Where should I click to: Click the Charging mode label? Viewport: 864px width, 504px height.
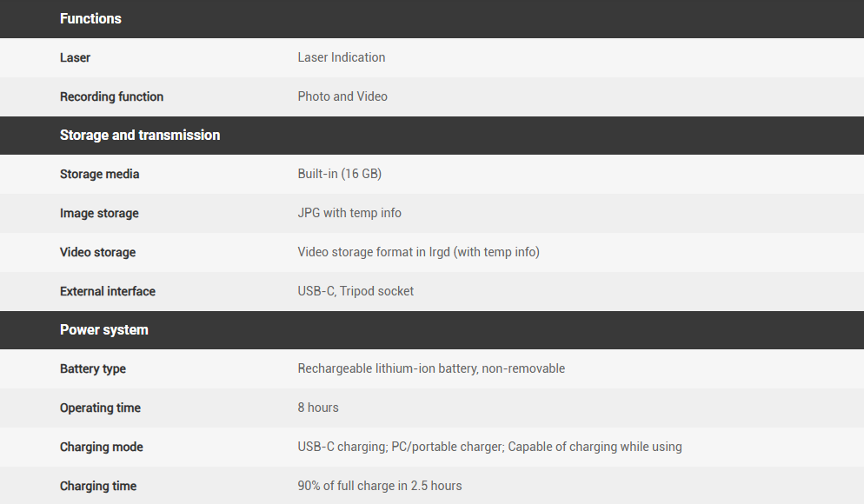click(102, 447)
